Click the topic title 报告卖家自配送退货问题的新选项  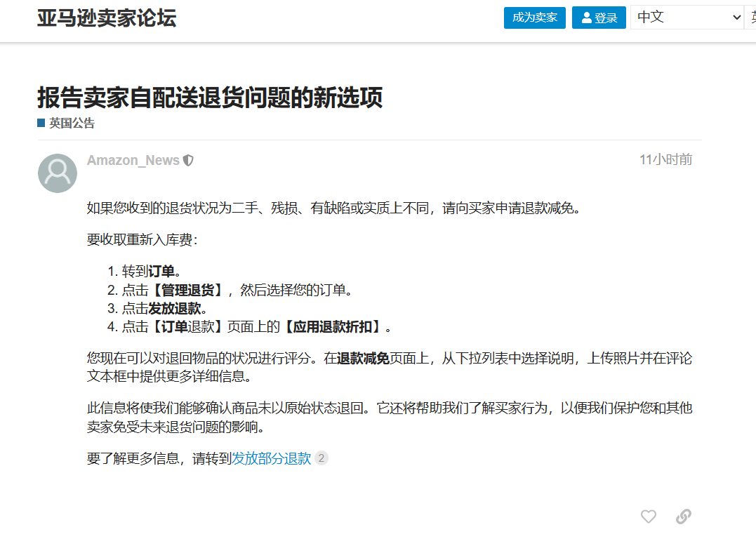tap(210, 98)
